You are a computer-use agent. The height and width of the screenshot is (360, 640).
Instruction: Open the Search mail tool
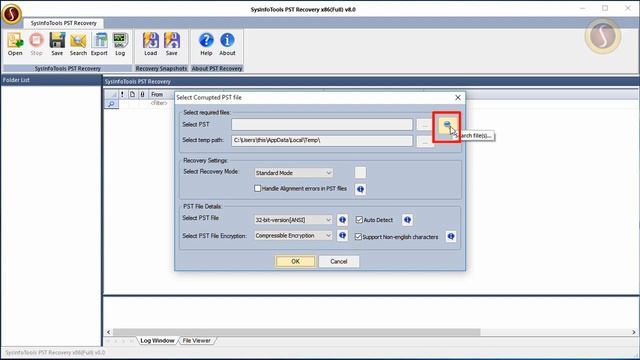coord(78,44)
